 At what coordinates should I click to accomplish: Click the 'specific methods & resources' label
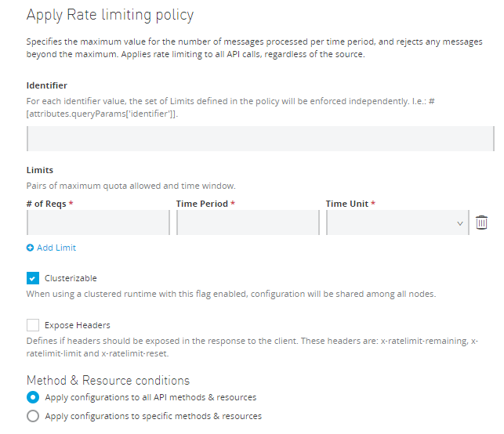153,416
